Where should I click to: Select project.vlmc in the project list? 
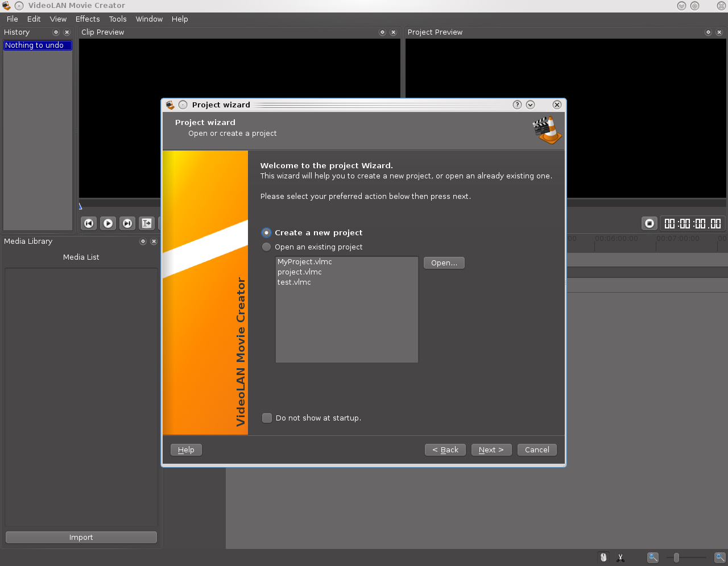347,272
